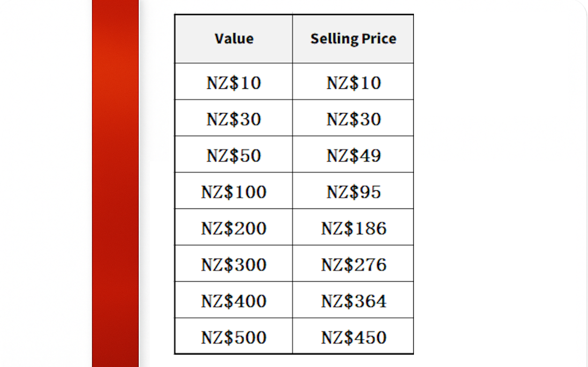588x367 pixels.
Task: Select the NZ$10 cell in Value column
Action: click(234, 83)
